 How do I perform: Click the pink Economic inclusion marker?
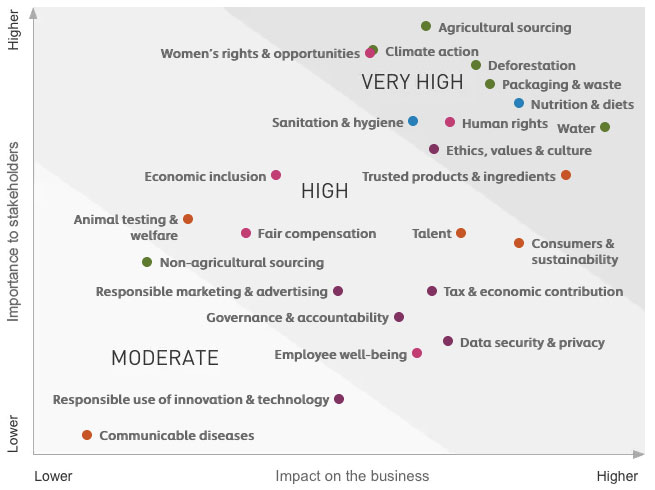pos(276,175)
